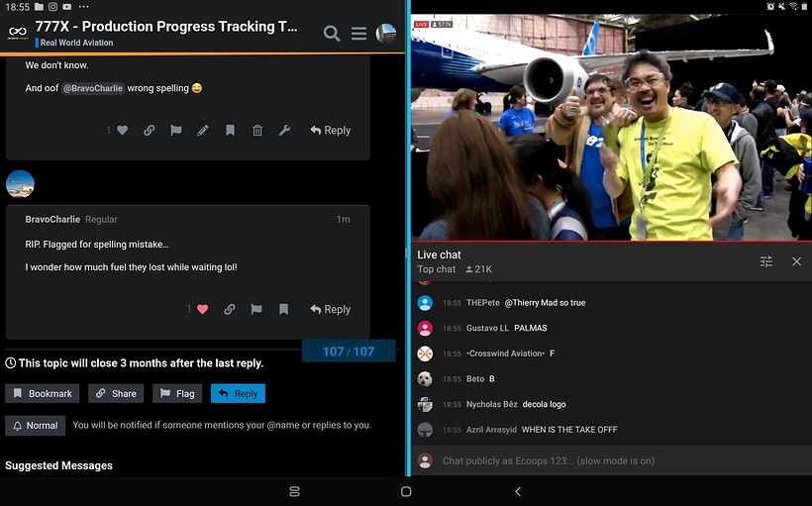Switch Top chat mode selector

[x=436, y=269]
